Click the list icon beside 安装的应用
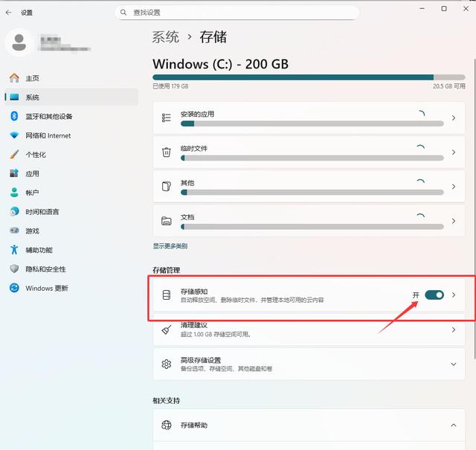476x450 pixels. 167,118
